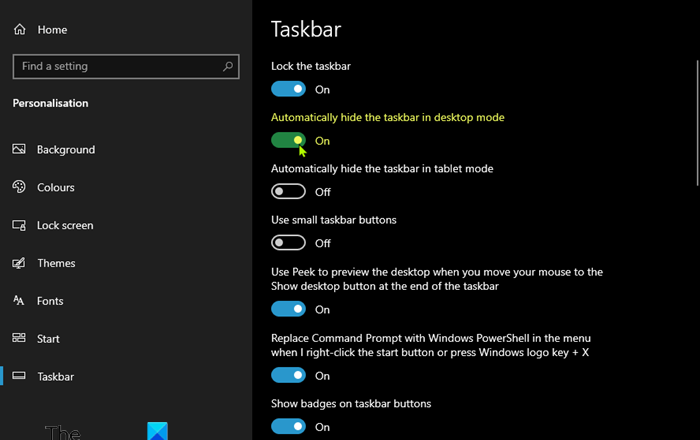Click the Start icon in sidebar

pos(19,339)
